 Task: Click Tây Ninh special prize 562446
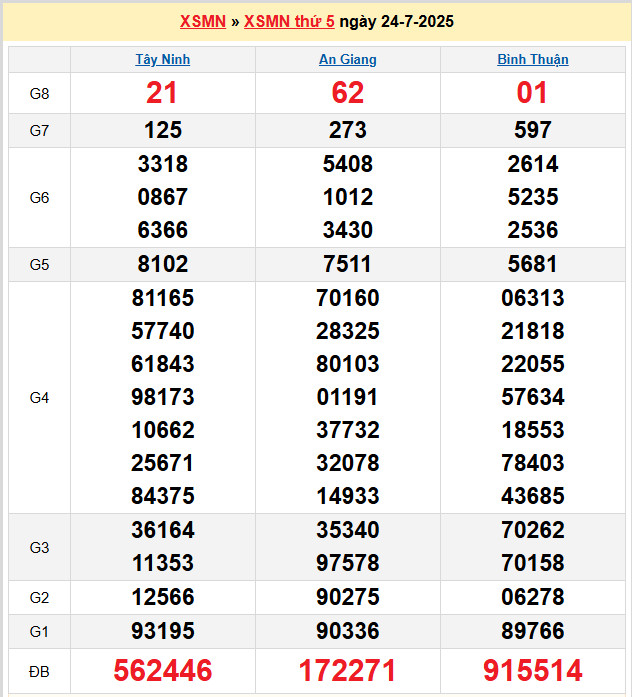click(163, 671)
